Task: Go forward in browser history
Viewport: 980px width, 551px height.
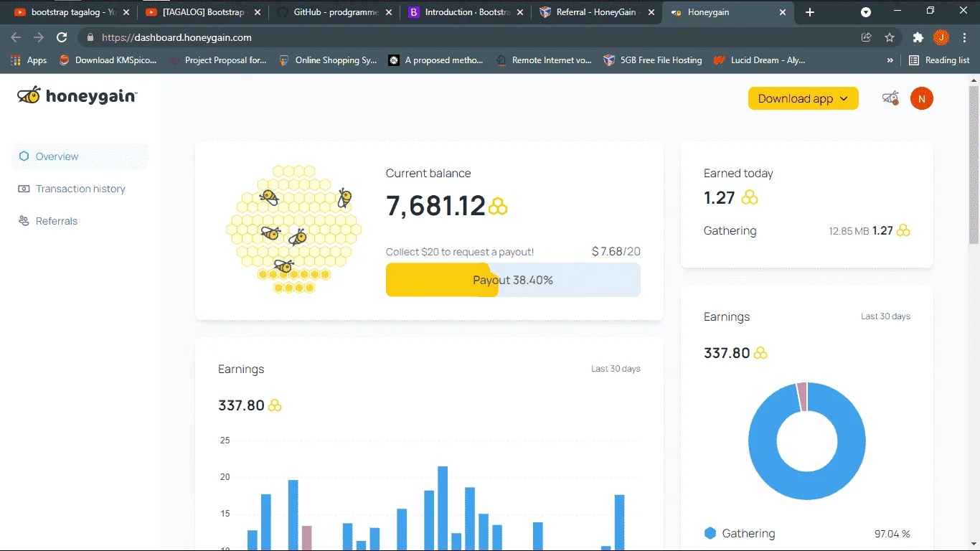Action: [39, 37]
